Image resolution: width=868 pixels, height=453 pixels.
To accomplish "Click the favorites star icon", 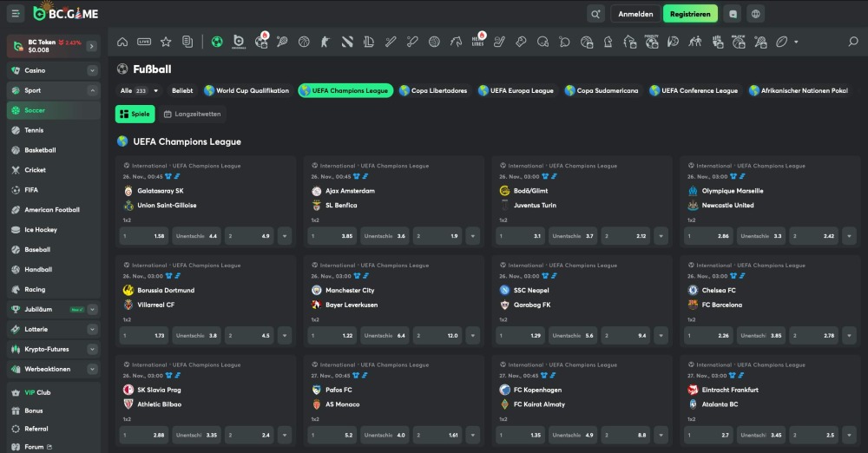I will [x=166, y=42].
